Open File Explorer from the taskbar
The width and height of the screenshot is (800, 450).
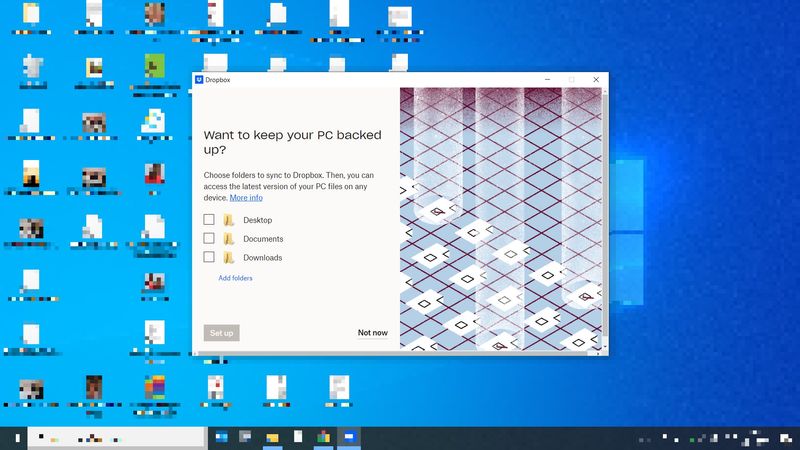272,438
